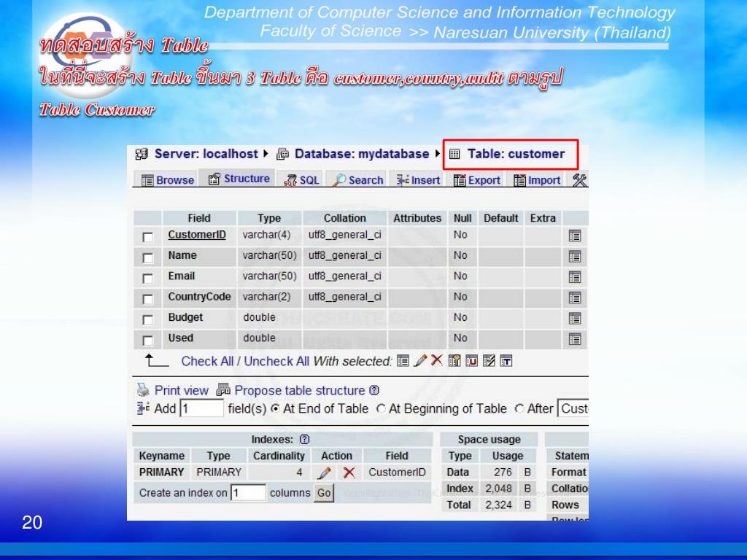
Task: Switch to the Structure tab
Action: click(x=239, y=179)
